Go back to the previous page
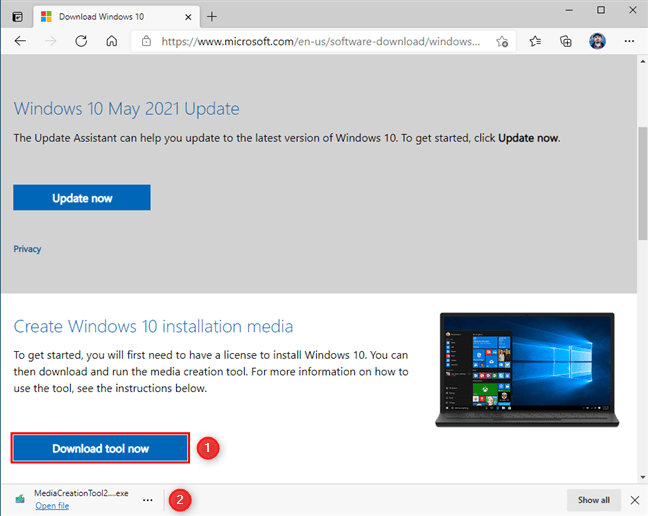The image size is (648, 516). click(x=20, y=41)
